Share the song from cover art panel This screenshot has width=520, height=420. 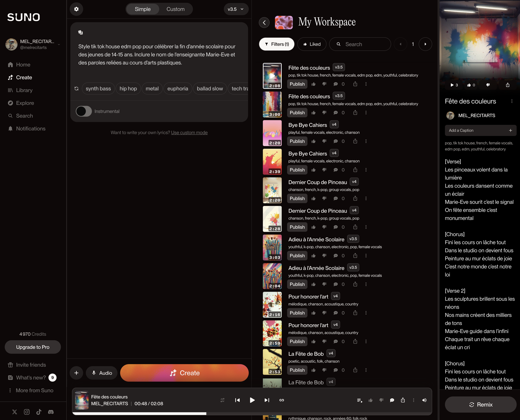pyautogui.click(x=508, y=85)
